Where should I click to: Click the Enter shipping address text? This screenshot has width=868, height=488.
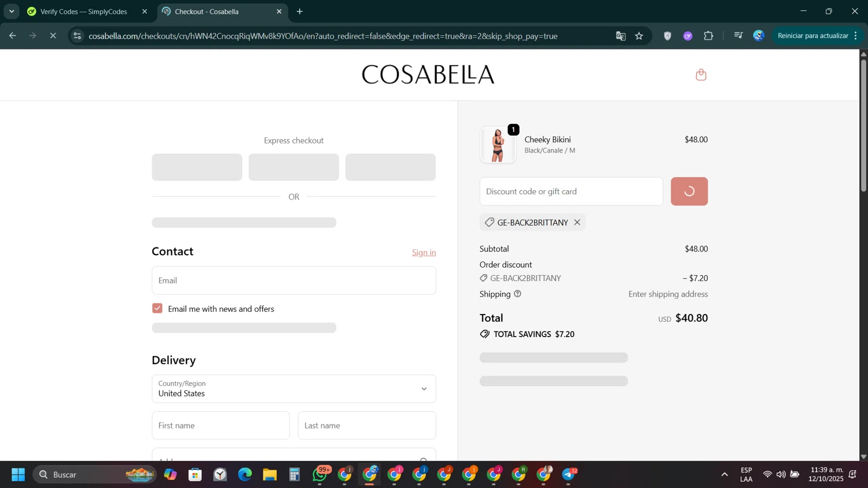point(668,294)
